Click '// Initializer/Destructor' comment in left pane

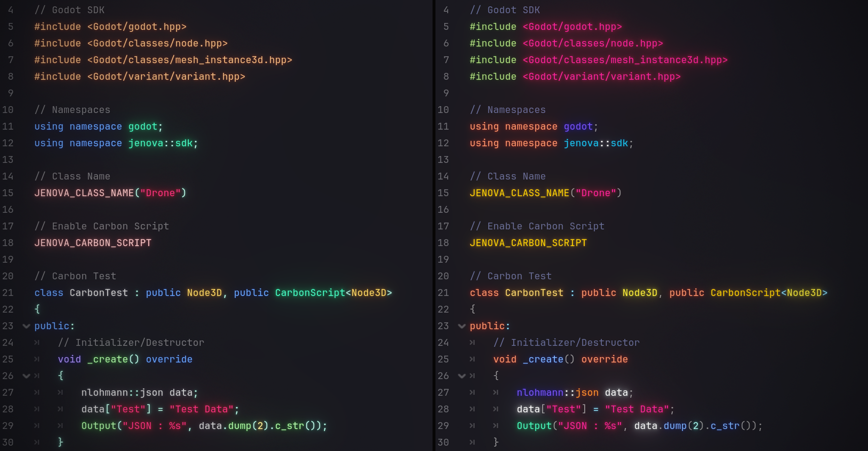(x=131, y=343)
